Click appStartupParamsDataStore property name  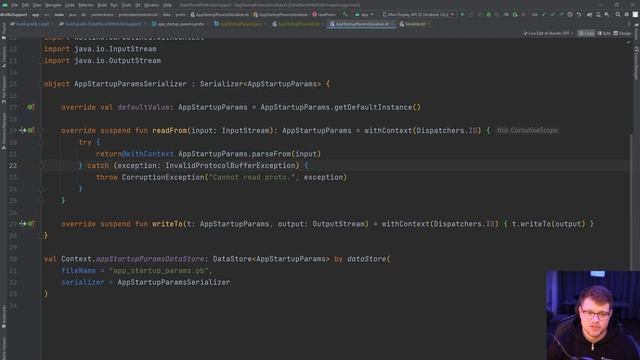(x=150, y=259)
